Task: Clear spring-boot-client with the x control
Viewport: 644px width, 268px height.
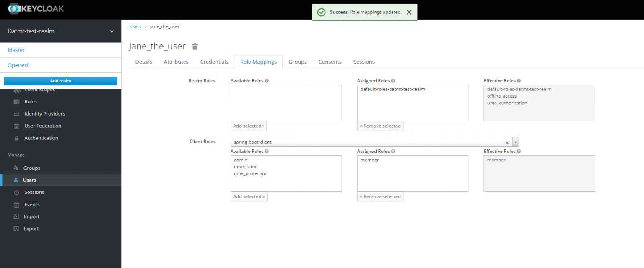Action: pos(507,142)
